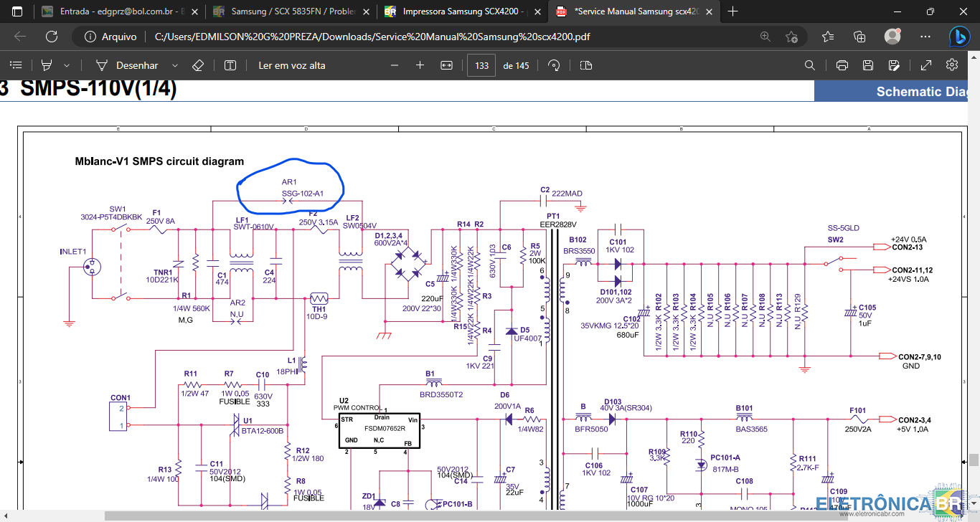Activate the Desenhar drawing tool
Viewport: 980px width, 522px height.
coord(128,65)
